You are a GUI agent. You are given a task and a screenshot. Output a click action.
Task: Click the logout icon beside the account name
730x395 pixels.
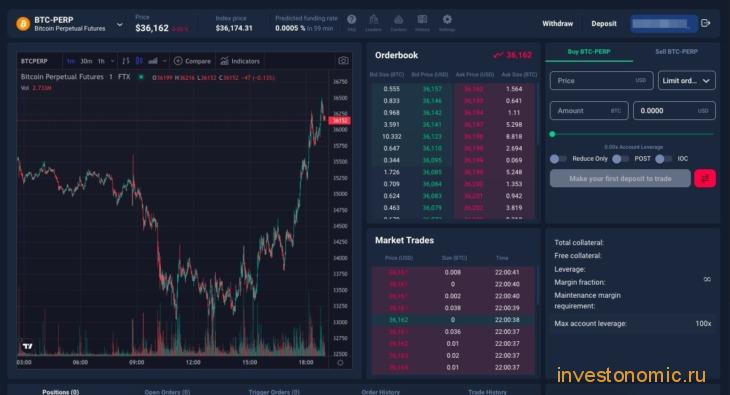706,23
